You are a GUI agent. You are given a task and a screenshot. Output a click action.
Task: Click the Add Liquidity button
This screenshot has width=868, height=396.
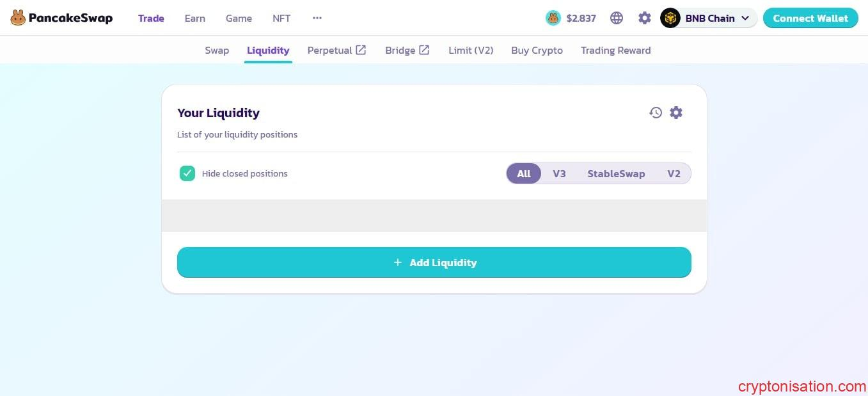tap(434, 262)
